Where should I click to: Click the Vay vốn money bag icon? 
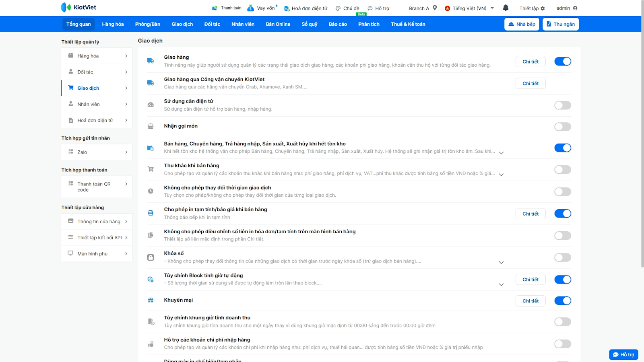[250, 8]
